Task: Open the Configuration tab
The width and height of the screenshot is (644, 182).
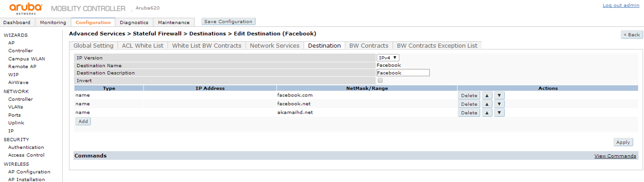Action: point(93,22)
